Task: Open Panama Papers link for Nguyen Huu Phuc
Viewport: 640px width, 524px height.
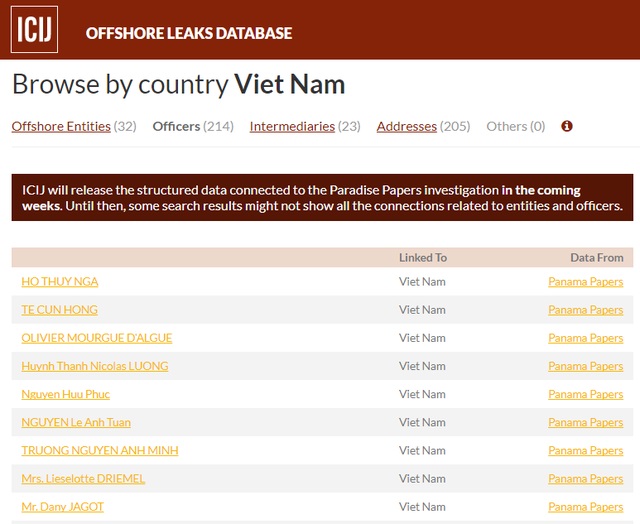Action: pos(586,394)
